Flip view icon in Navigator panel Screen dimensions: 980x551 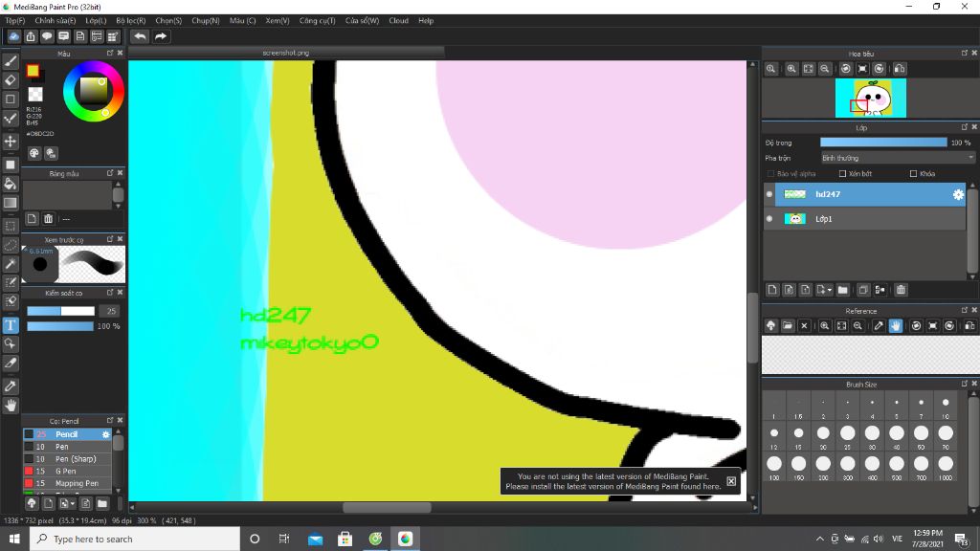click(x=900, y=69)
